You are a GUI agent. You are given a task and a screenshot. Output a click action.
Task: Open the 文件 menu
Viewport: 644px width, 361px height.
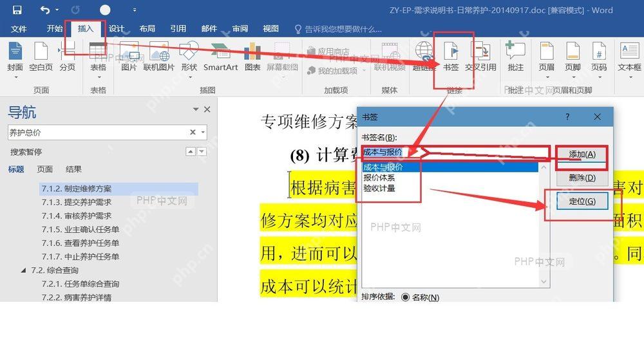(19, 29)
